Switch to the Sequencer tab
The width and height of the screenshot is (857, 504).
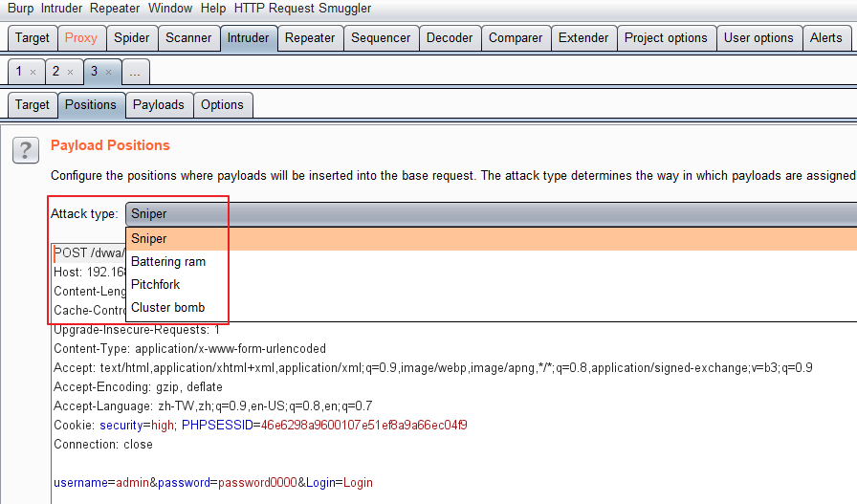pyautogui.click(x=381, y=37)
